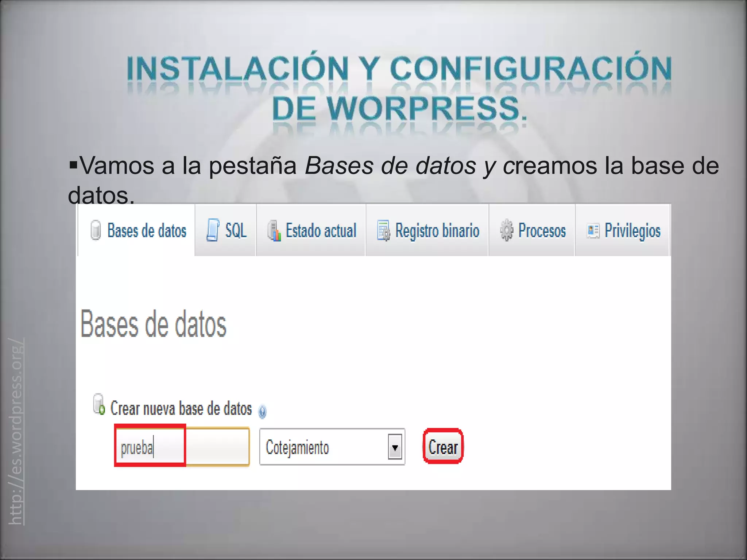Screen dimensions: 747x560
Task: Click the new database icon beside Crear nueva base de datos
Action: 99,404
